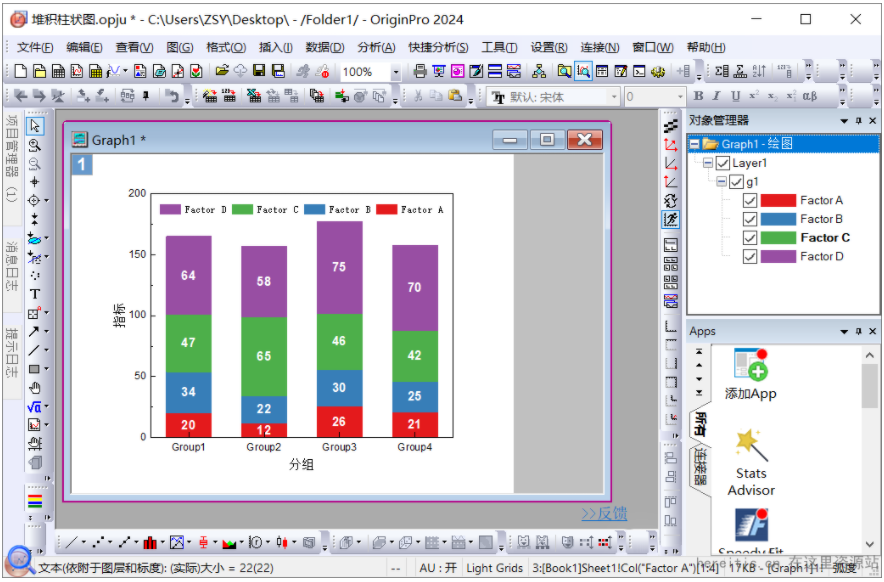Open the 帮助(H) menu
This screenshot has width=884, height=582.
tap(706, 47)
